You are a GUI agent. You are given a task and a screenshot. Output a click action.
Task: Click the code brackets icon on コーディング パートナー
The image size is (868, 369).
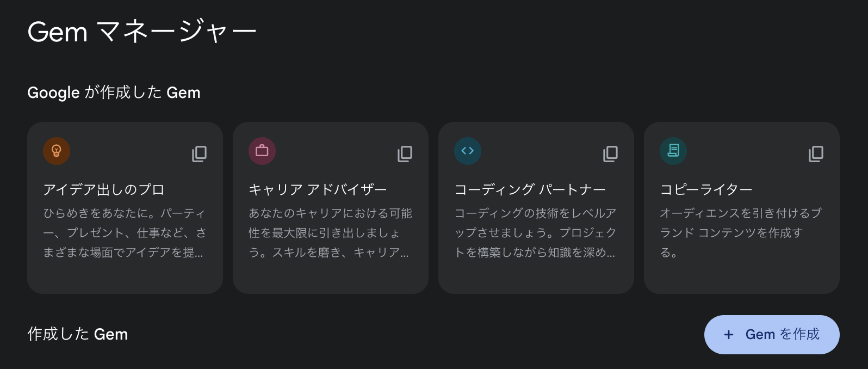(468, 151)
